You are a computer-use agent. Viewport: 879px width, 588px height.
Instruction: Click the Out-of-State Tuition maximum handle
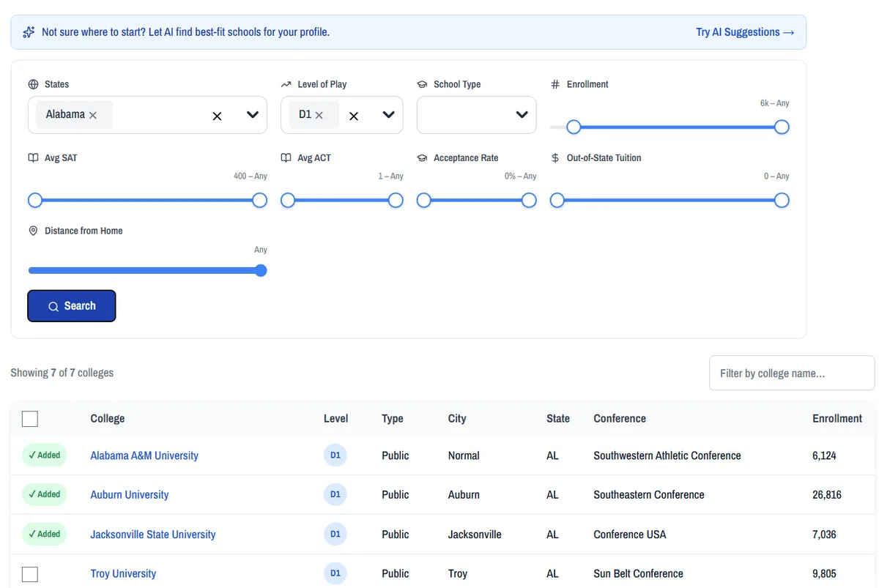coord(782,201)
